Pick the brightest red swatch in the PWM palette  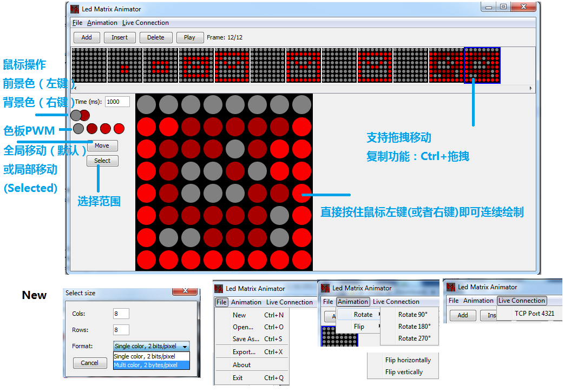[x=119, y=128]
